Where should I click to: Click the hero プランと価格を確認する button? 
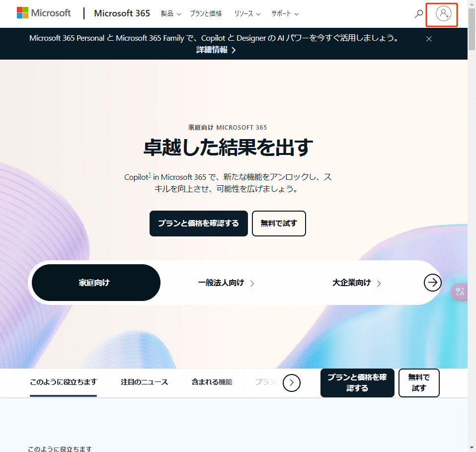coord(199,224)
